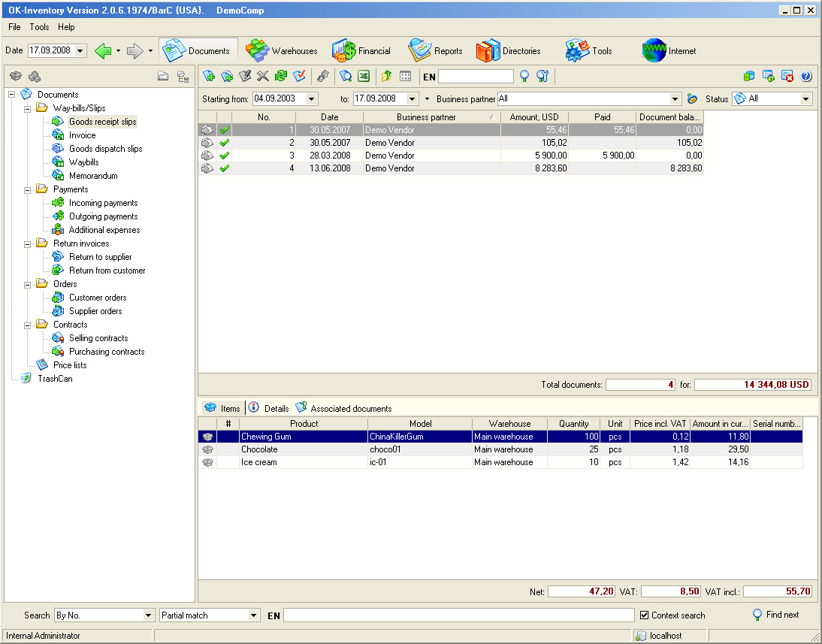Image resolution: width=822 pixels, height=644 pixels.
Task: Click the Find next button
Action: [x=775, y=615]
